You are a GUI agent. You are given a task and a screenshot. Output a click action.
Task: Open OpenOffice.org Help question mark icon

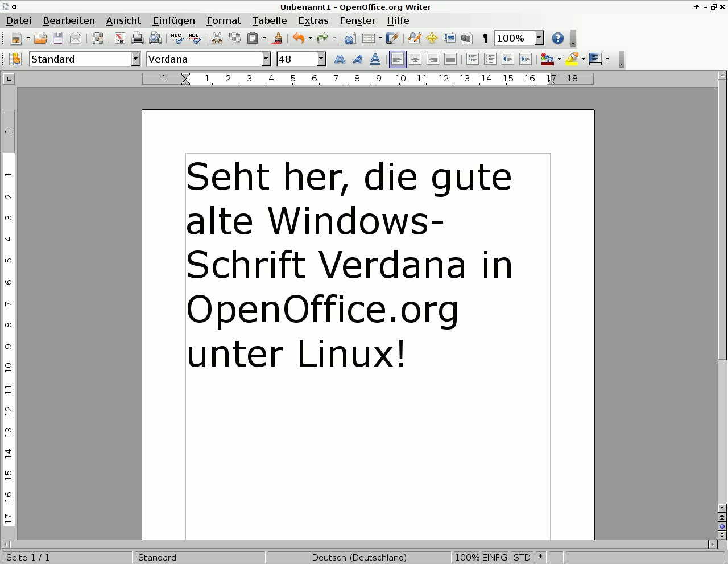click(558, 38)
